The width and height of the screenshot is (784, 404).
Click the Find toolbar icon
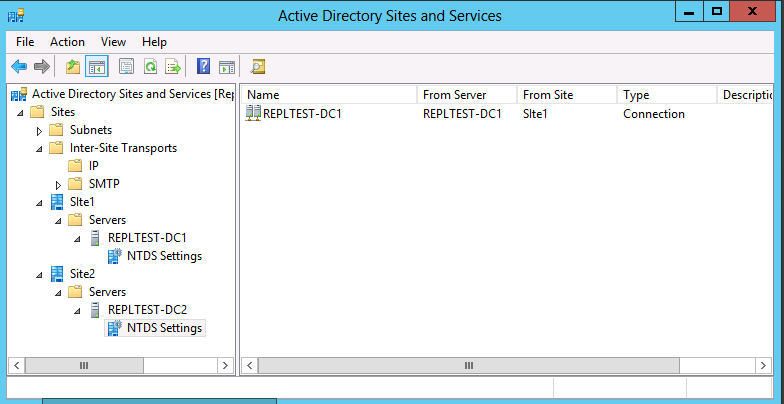pos(258,66)
